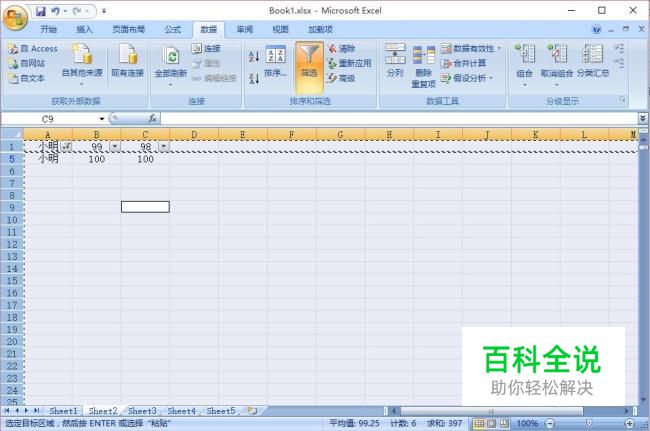Click the insert function fx button
Screen dimensions: 650x431
[x=153, y=119]
